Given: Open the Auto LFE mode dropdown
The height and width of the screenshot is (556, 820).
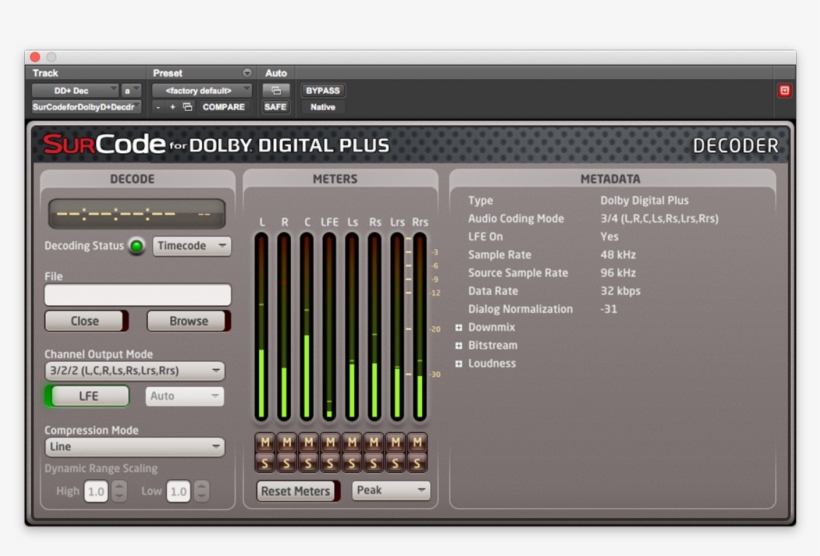Looking at the screenshot, I should pyautogui.click(x=185, y=396).
